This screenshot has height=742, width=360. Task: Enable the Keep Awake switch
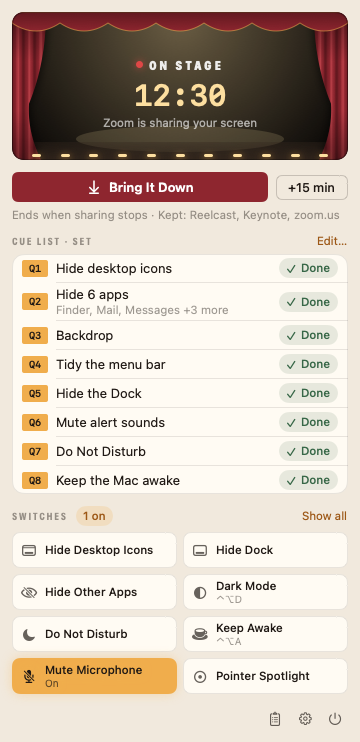tap(265, 634)
